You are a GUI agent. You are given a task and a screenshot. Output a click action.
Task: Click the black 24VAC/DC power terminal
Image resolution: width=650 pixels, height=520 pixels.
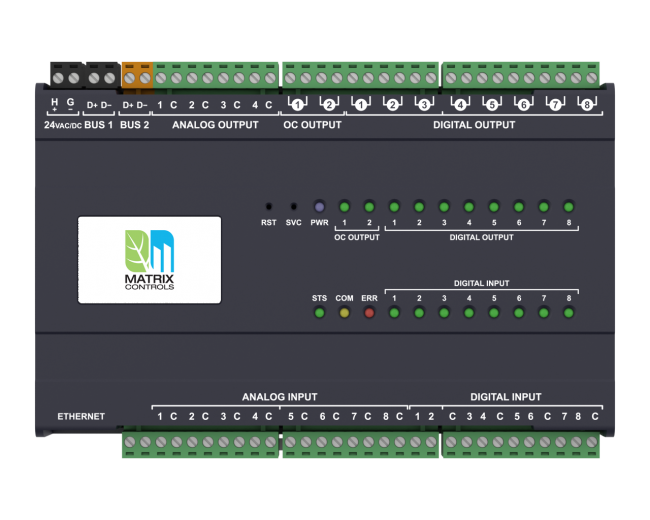pyautogui.click(x=65, y=76)
